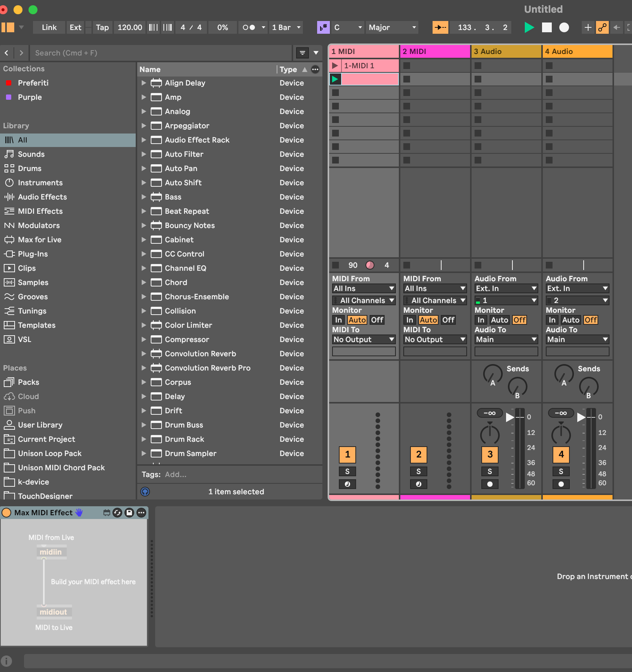Enable Scale Mode toggle next to key

coord(323,27)
